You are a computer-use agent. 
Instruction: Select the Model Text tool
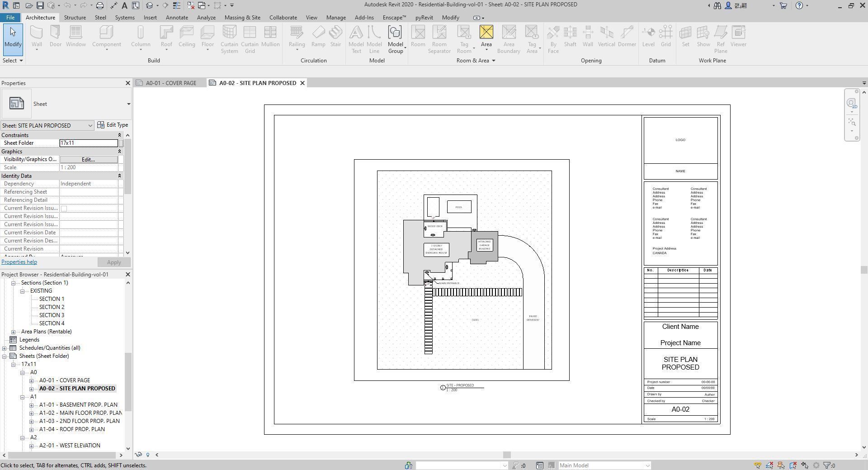(356, 39)
